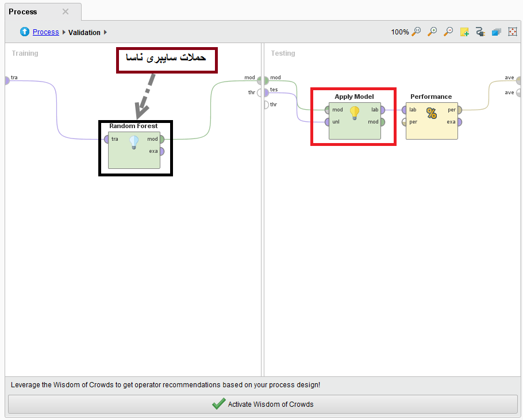Click the lab input port of Performance
The width and height of the screenshot is (523, 420).
[404, 110]
